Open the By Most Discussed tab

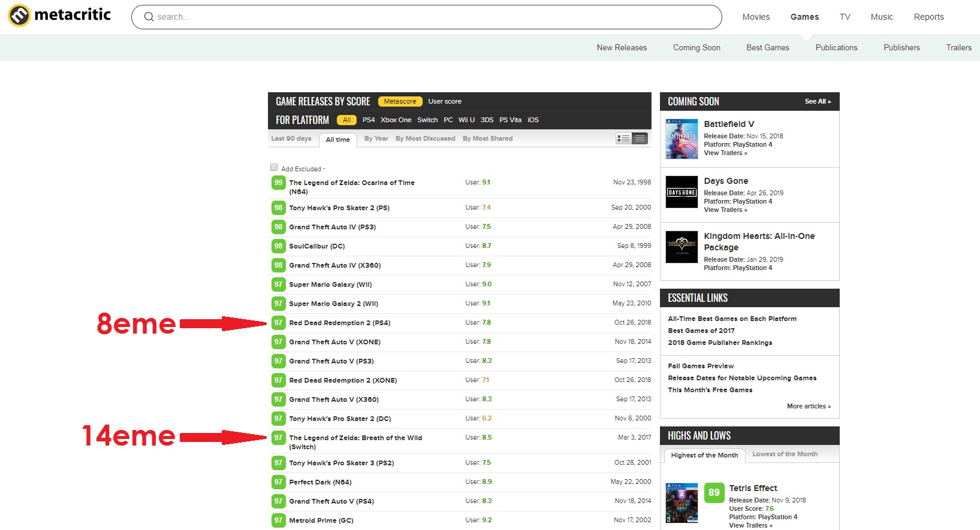tap(426, 139)
